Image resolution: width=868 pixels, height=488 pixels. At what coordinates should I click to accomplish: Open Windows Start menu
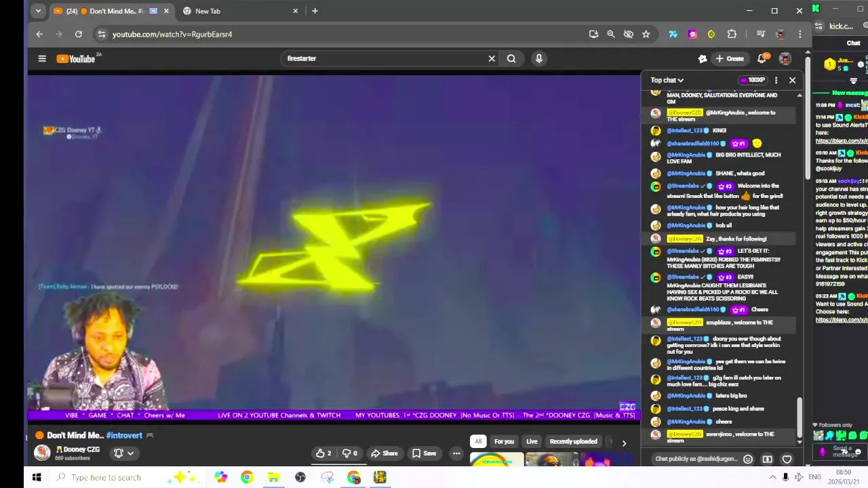[37, 477]
